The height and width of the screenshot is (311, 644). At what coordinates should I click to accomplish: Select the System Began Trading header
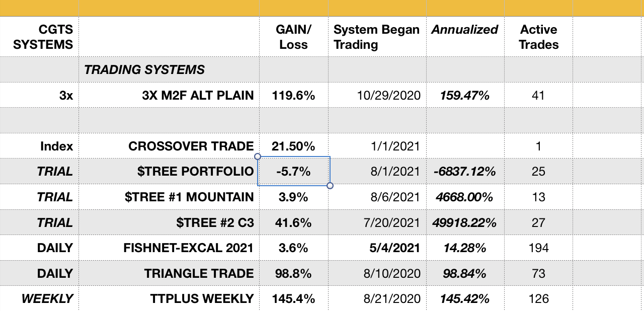pos(376,37)
